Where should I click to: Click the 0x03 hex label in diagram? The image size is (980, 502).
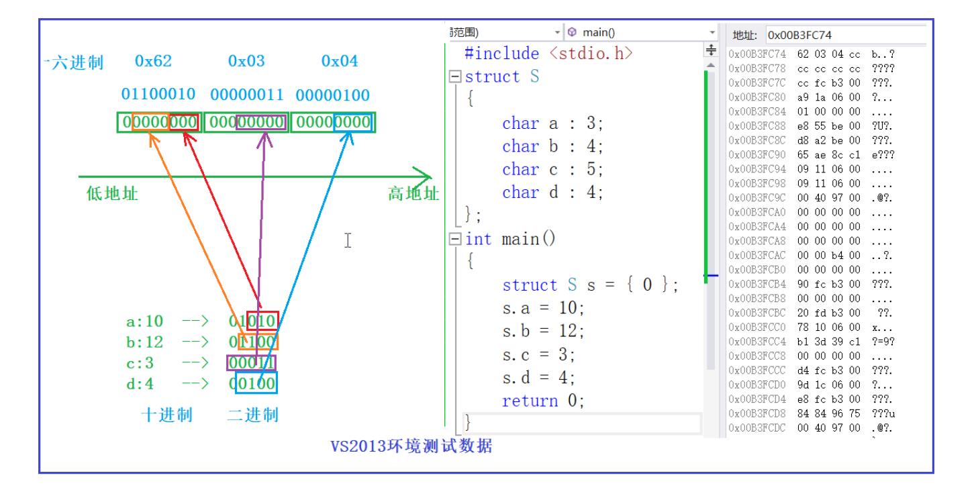tap(246, 62)
